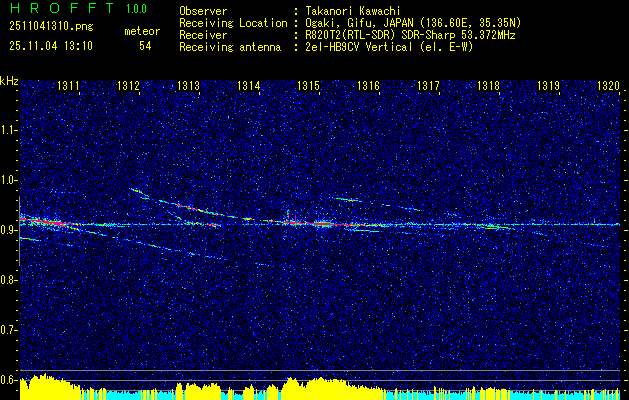Click time marker 1316
Image resolution: width=629 pixels, height=400 pixels.
click(x=368, y=85)
